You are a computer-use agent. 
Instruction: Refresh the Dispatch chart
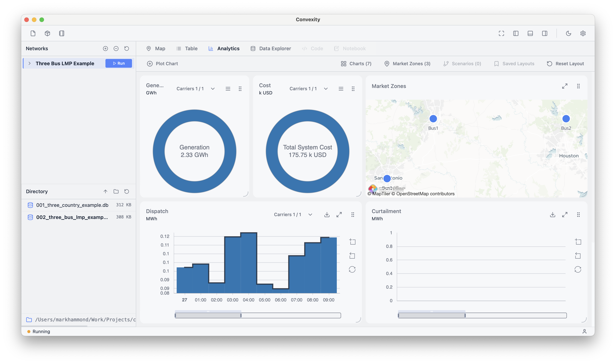(x=353, y=269)
